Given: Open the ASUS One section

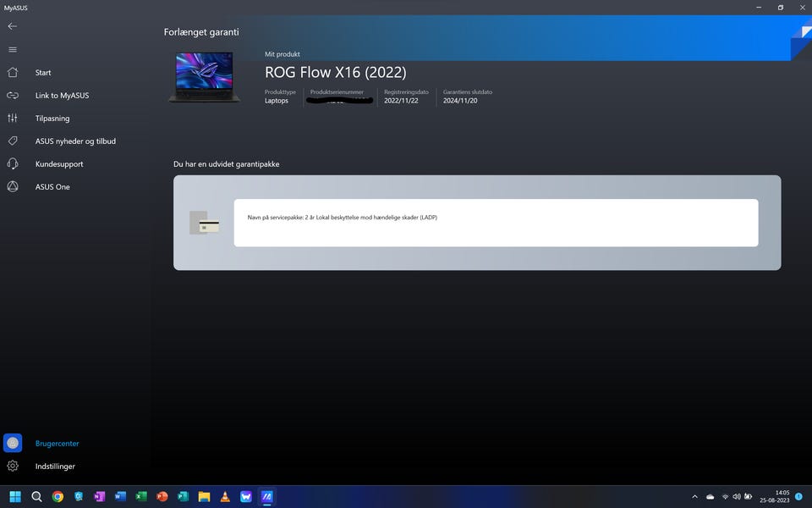Looking at the screenshot, I should coord(52,187).
